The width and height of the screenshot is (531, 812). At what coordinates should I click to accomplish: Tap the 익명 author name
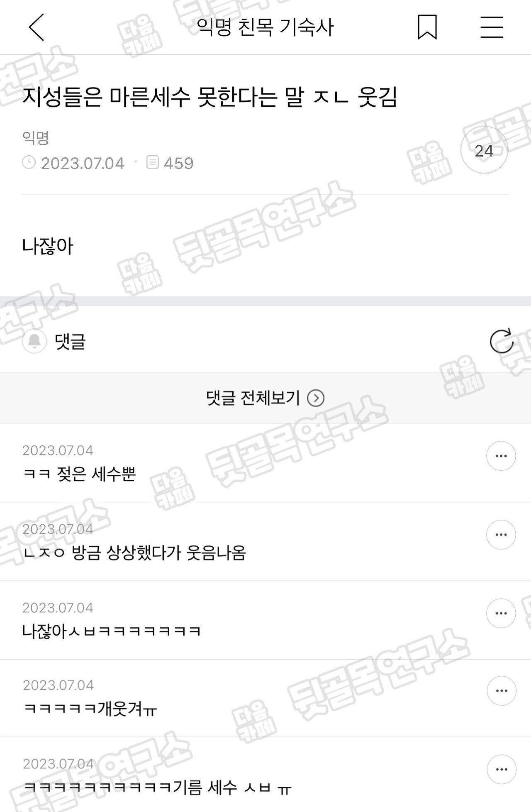pyautogui.click(x=36, y=138)
